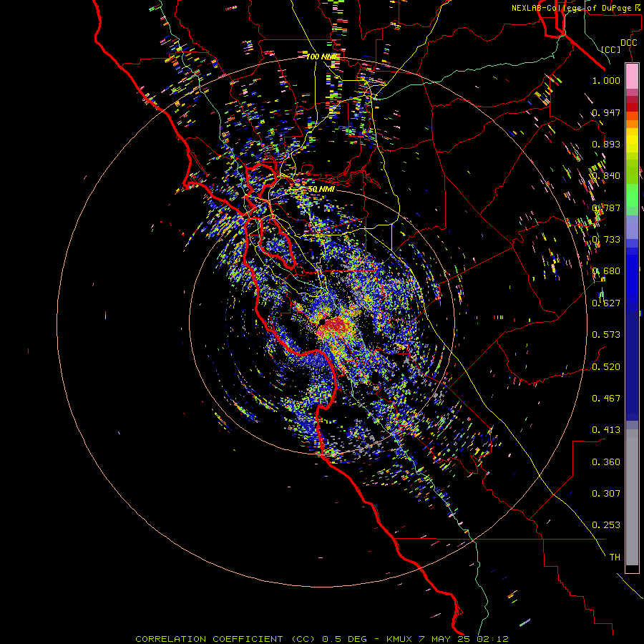Click the 0.520 scale value
644x644 pixels.
606,367
